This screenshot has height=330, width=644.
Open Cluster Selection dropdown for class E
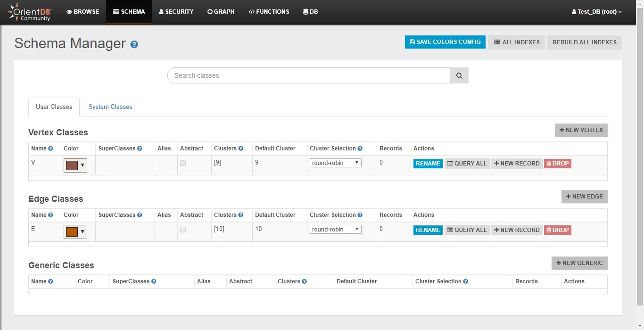pyautogui.click(x=336, y=230)
